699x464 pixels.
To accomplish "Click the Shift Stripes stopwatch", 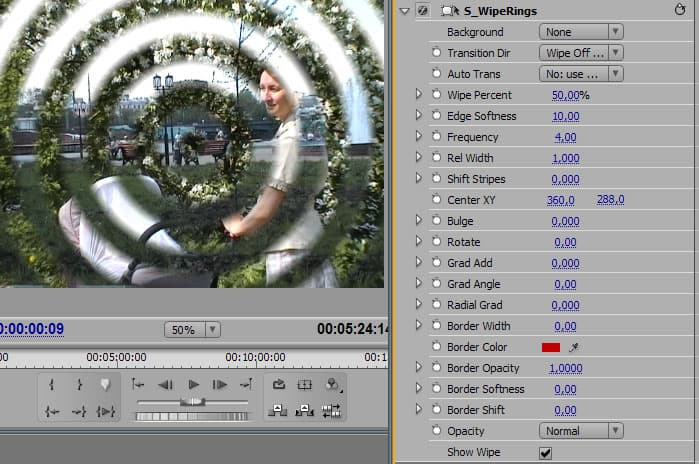I will point(436,178).
